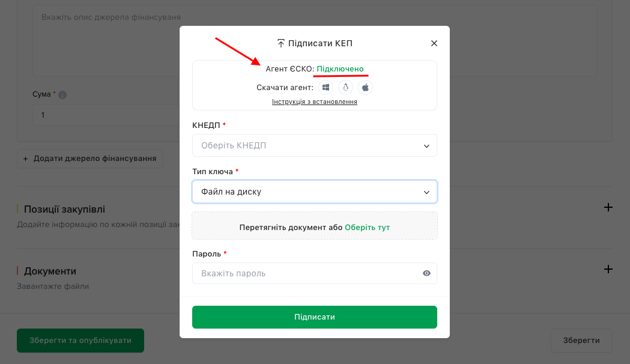Viewport: 630px width, 364px height.
Task: Click the funding source description textarea
Action: [106, 40]
